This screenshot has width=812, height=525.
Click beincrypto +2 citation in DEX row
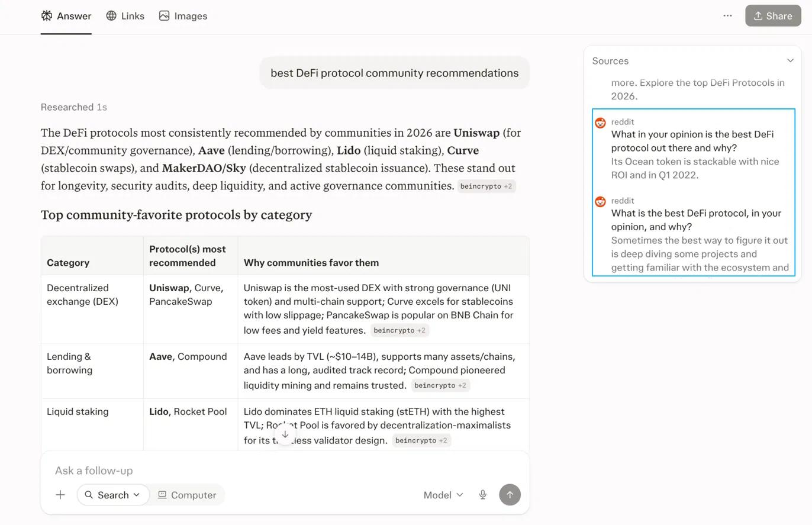point(399,331)
